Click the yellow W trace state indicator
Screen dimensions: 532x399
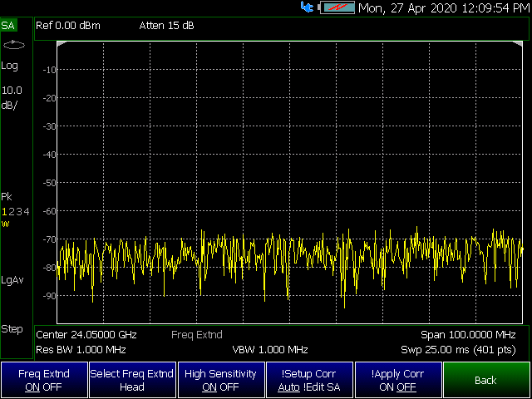coord(5,224)
